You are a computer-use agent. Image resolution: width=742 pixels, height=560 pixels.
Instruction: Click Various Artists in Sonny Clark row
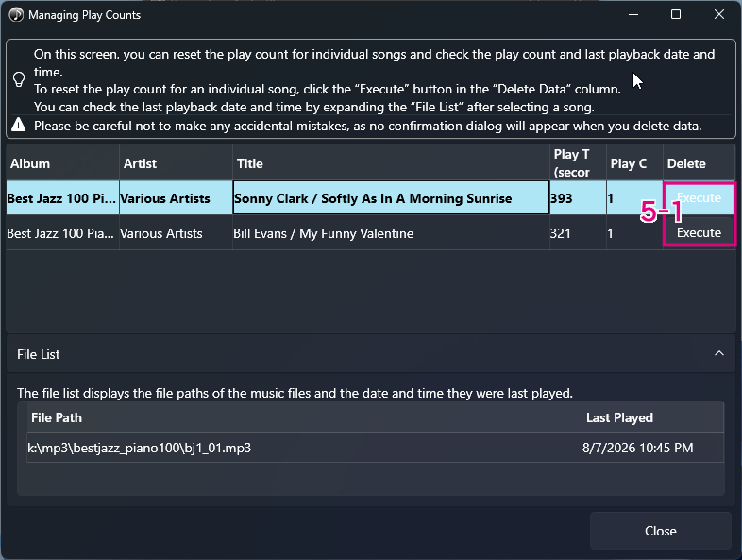pos(176,198)
